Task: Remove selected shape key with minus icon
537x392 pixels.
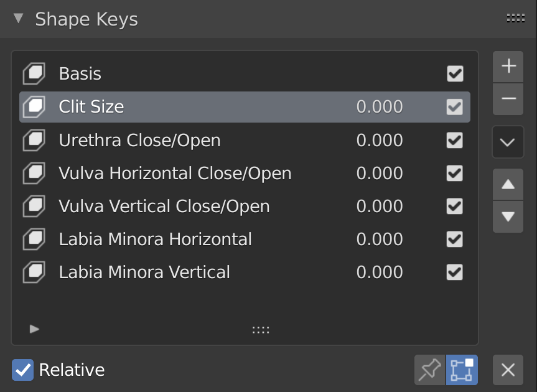Action: click(508, 99)
